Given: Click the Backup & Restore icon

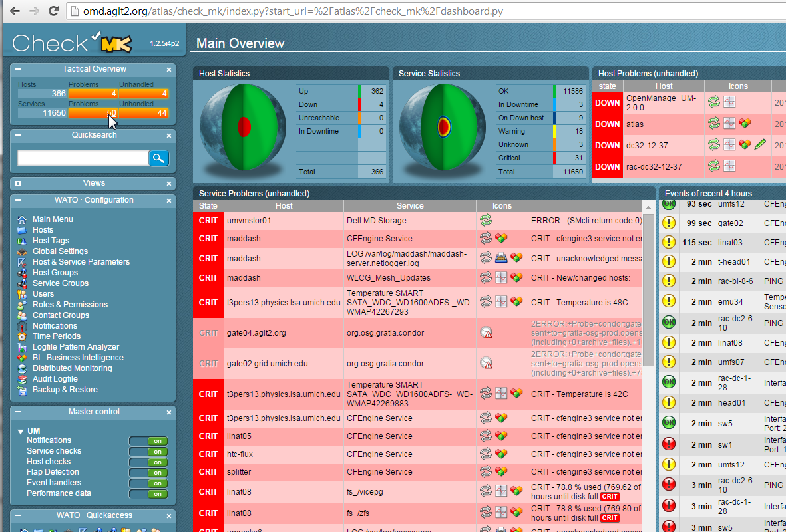Looking at the screenshot, I should point(21,390).
